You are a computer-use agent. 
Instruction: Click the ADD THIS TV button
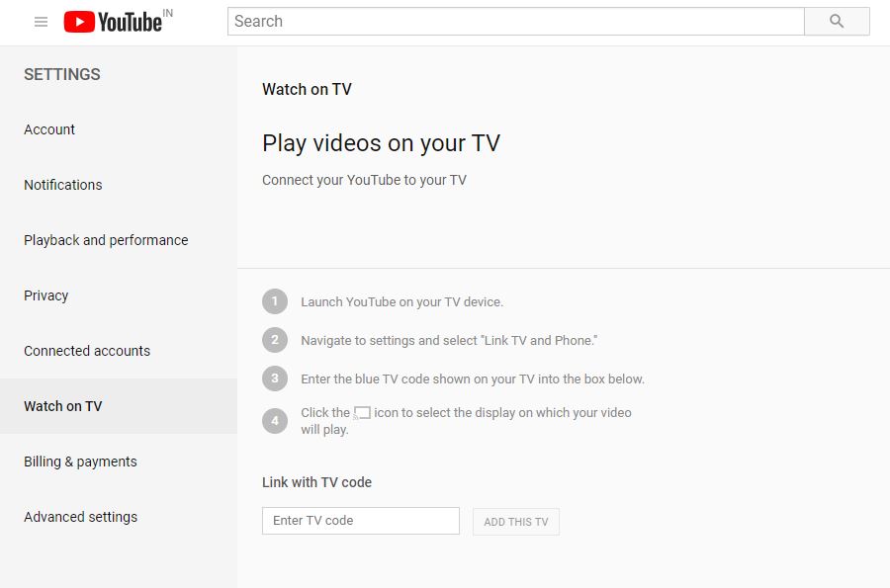pyautogui.click(x=516, y=522)
